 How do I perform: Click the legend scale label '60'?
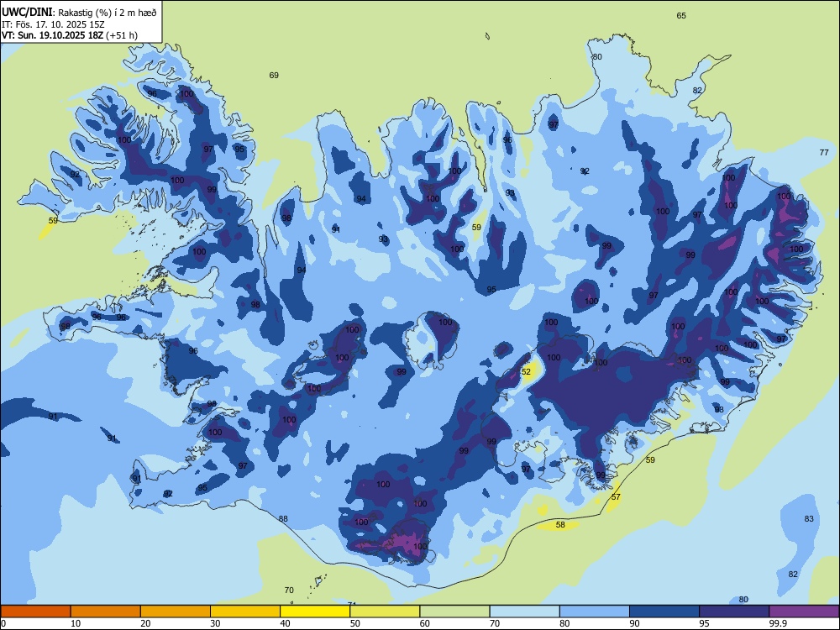[425, 623]
